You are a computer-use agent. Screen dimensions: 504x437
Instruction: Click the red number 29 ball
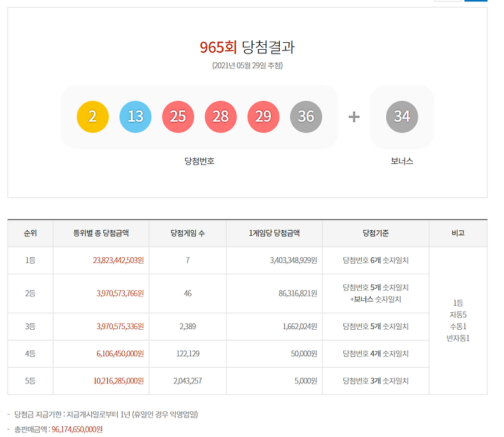pyautogui.click(x=263, y=117)
